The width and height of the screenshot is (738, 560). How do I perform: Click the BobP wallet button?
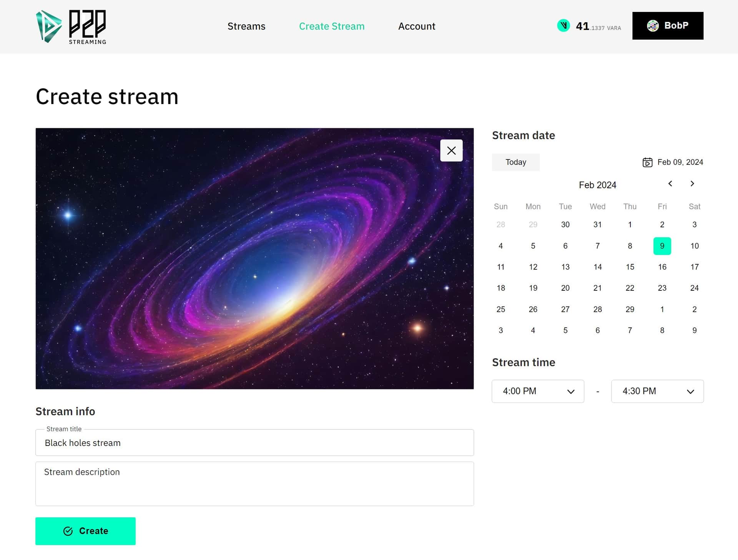point(668,26)
